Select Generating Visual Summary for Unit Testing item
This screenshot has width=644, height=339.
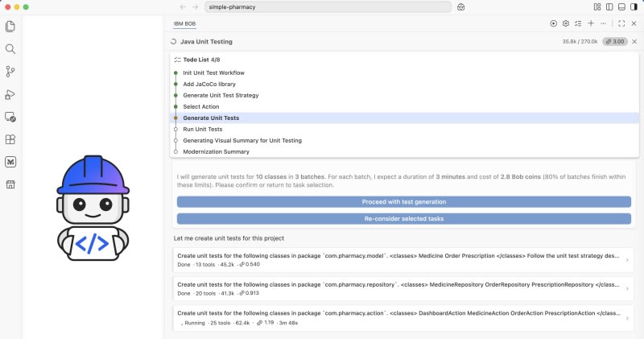[x=242, y=141]
